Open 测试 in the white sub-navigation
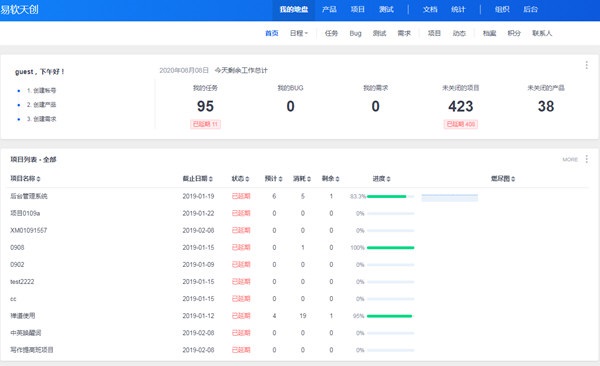600x366 pixels. point(379,33)
